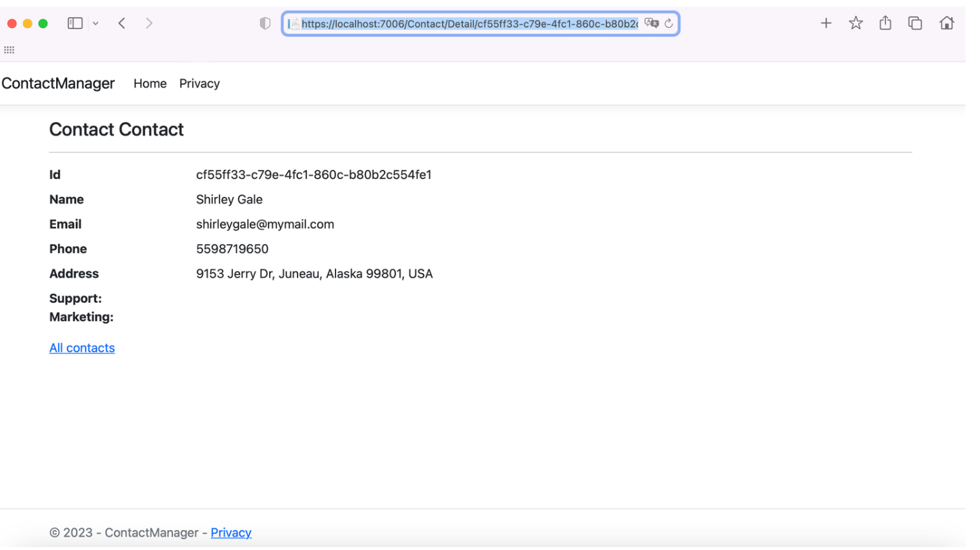Screen dimensions: 980x550
Task: Open the share menu
Action: (885, 23)
